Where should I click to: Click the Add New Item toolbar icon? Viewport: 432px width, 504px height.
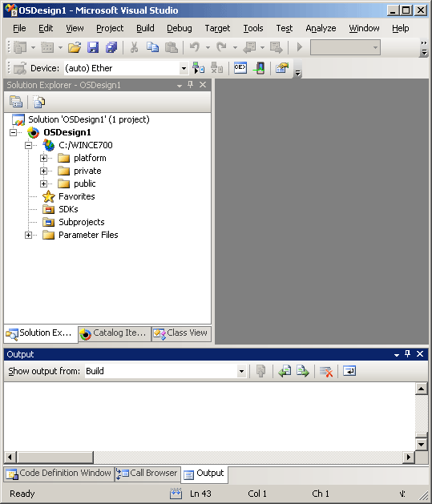(47, 47)
